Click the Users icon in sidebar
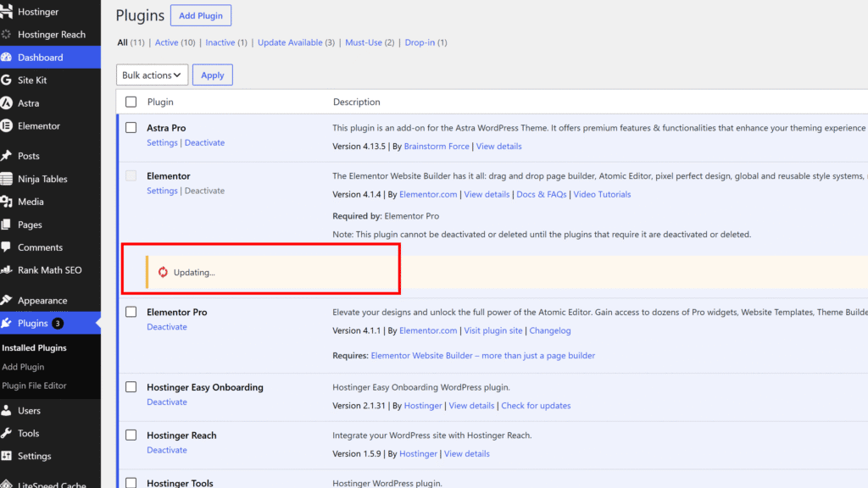868x488 pixels. tap(6, 411)
